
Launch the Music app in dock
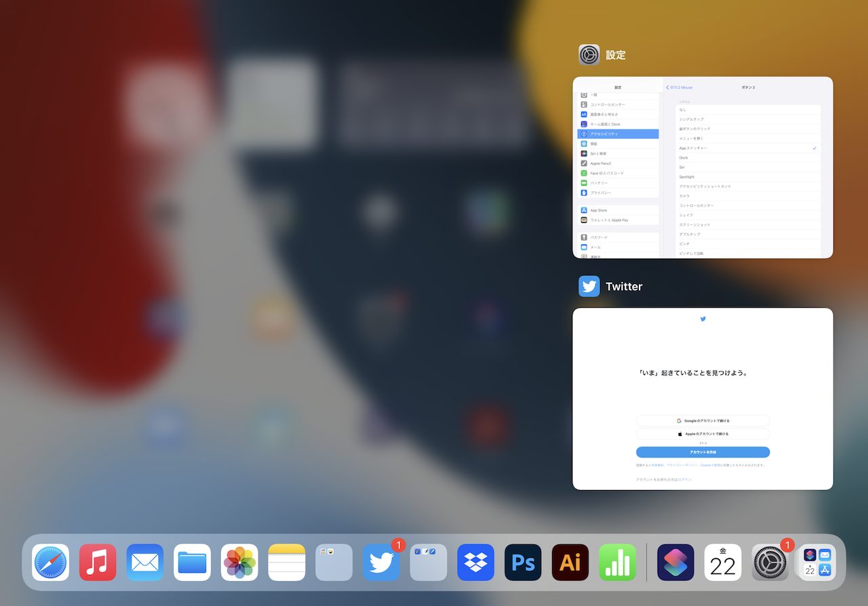coord(98,563)
